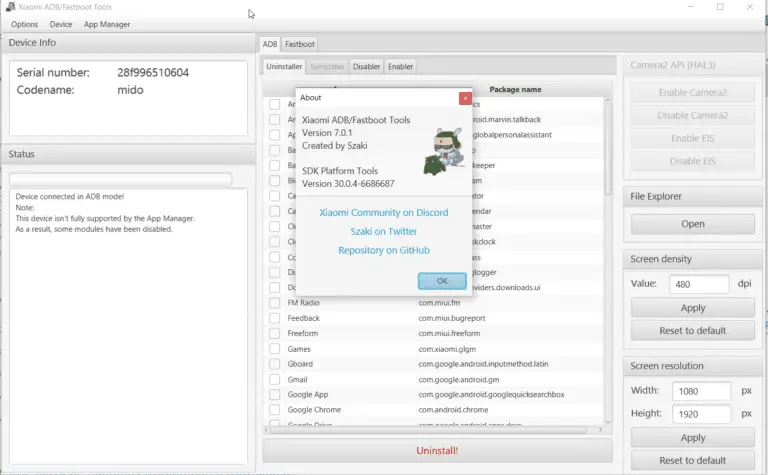Screen dimensions: 768x475
Task: Click Disable EIS button
Action: [x=693, y=161]
